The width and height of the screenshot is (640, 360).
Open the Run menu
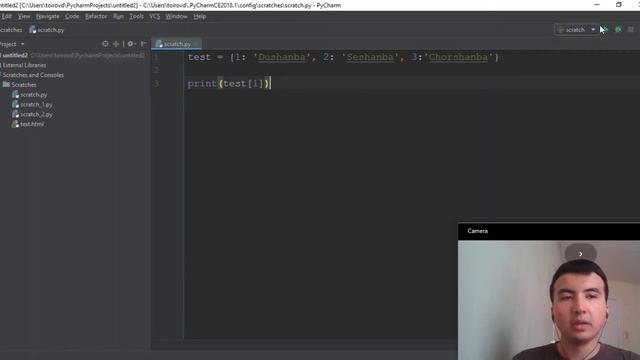pyautogui.click(x=118, y=16)
